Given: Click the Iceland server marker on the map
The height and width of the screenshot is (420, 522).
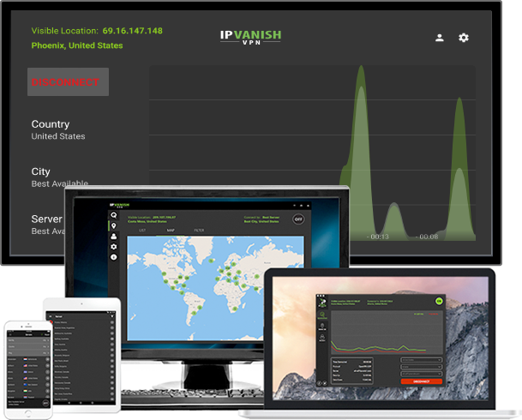Looking at the screenshot, I should pos(211,261).
